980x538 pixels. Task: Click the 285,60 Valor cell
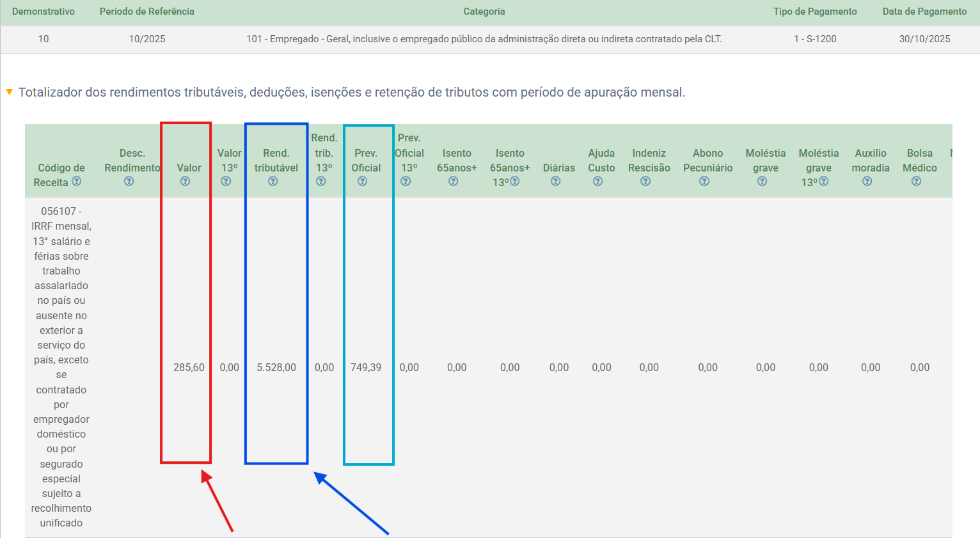click(x=189, y=368)
